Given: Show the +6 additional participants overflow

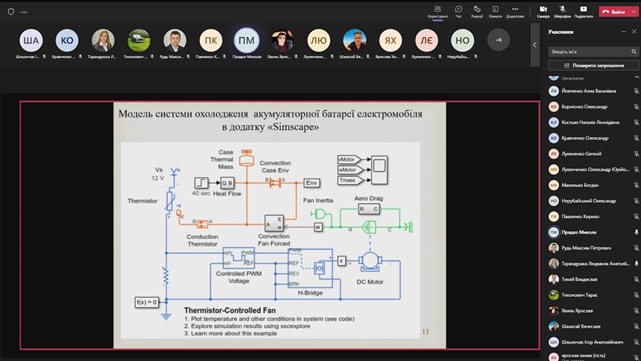Looking at the screenshot, I should tap(498, 40).
